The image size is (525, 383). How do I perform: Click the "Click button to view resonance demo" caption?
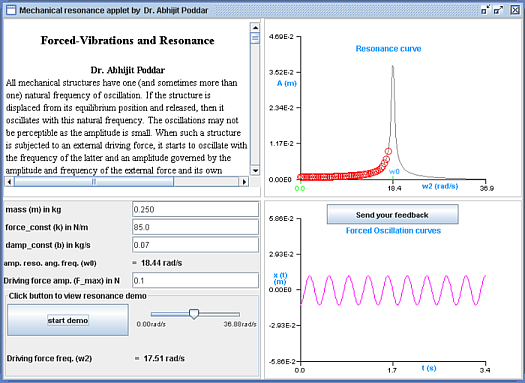(x=78, y=296)
